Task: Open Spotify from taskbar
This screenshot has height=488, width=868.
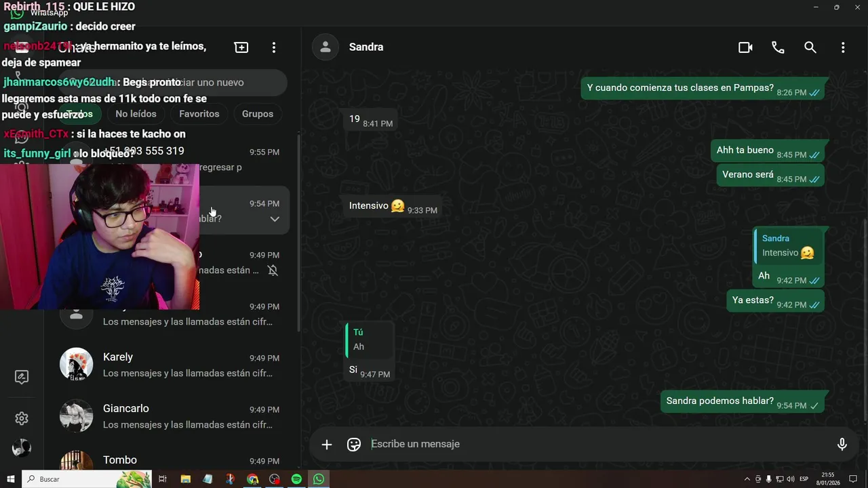Action: tap(296, 479)
